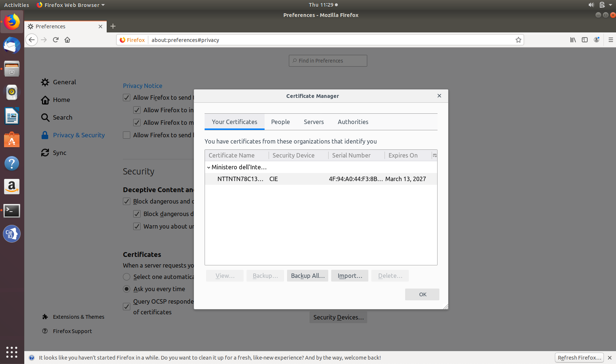Image resolution: width=616 pixels, height=364 pixels.
Task: Toggle Allow Firefox to send technical data
Action: click(127, 98)
